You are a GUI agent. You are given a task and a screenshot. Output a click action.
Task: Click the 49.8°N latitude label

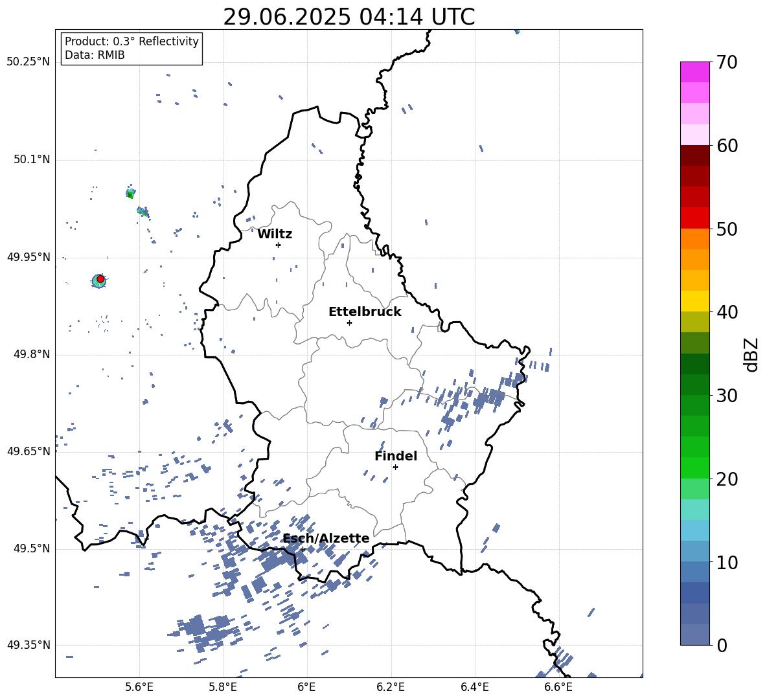[x=32, y=354]
